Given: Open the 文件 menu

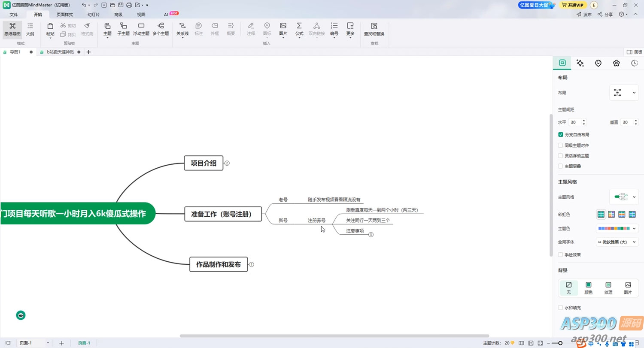Looking at the screenshot, I should 14,15.
